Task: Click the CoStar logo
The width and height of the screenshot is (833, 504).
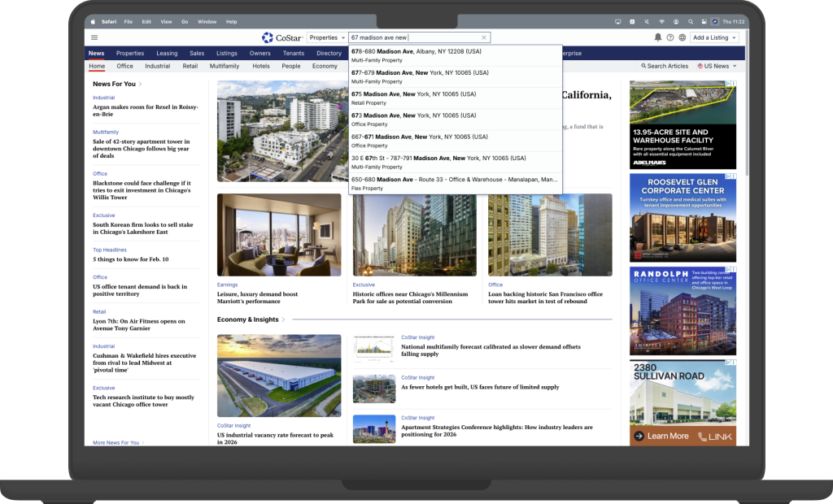Action: pos(281,37)
